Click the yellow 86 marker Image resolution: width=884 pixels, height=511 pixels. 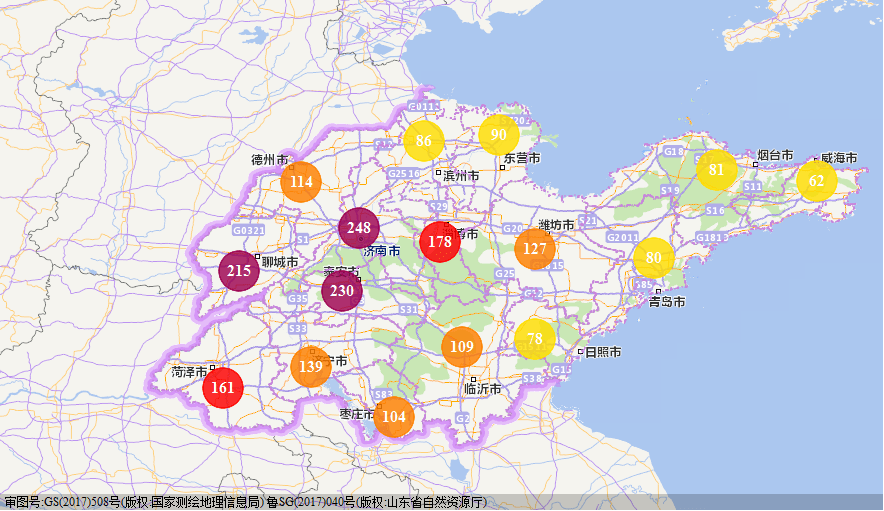[424, 141]
